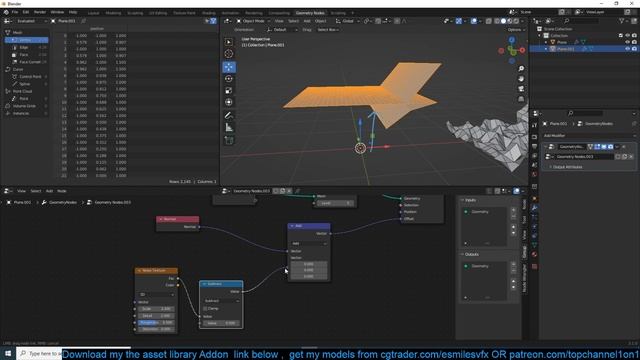Activate the Move tool in viewport toolbar
Viewport: 640px width, 360px height.
229,67
